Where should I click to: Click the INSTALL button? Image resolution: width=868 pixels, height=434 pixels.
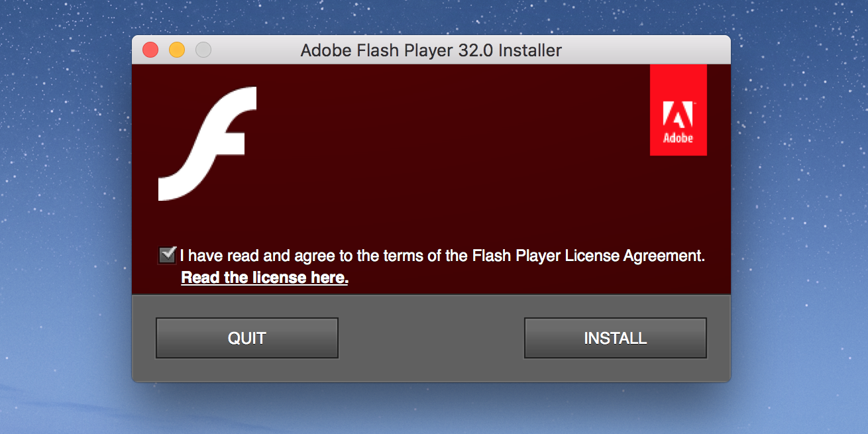pos(615,337)
